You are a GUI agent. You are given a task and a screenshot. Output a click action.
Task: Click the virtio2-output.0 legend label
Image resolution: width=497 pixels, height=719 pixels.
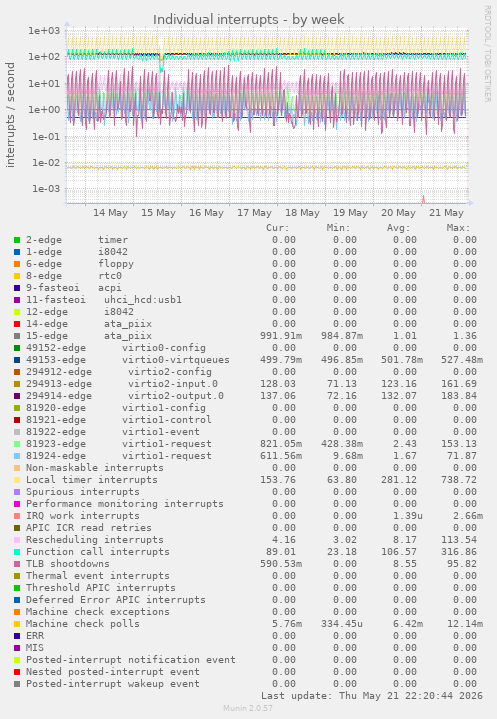pos(176,396)
